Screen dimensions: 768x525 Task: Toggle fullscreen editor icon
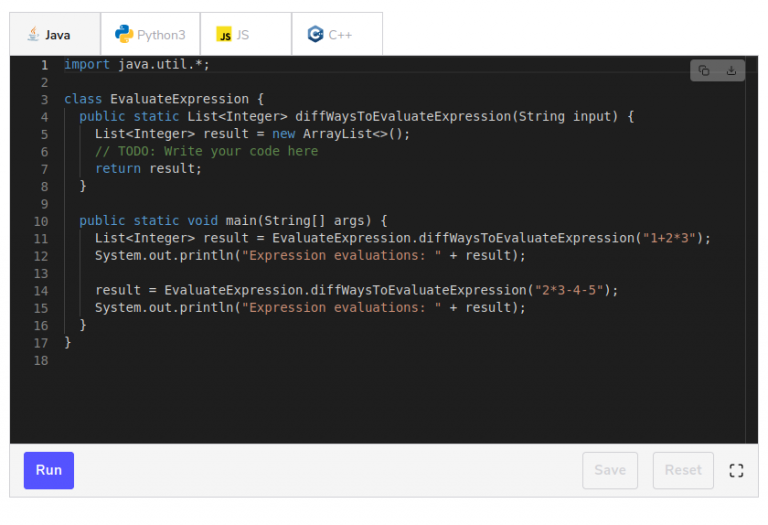tap(736, 471)
